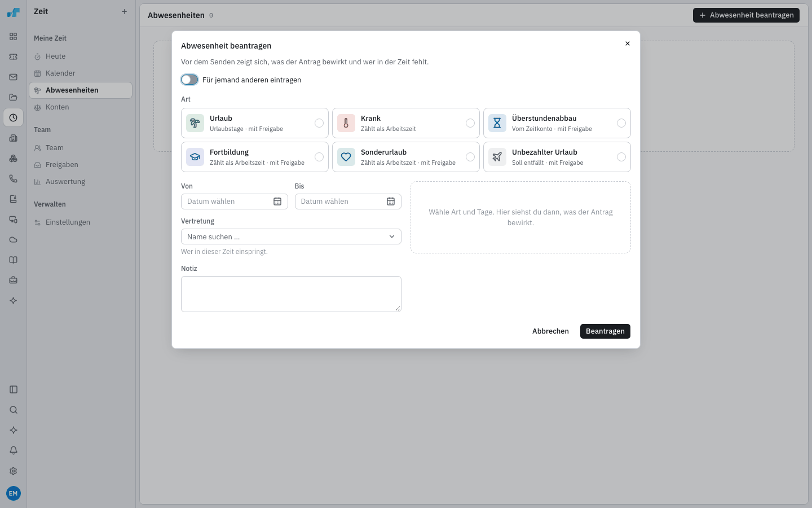Open the building icon in left rail
This screenshot has height=508, width=812.
pyautogui.click(x=14, y=138)
